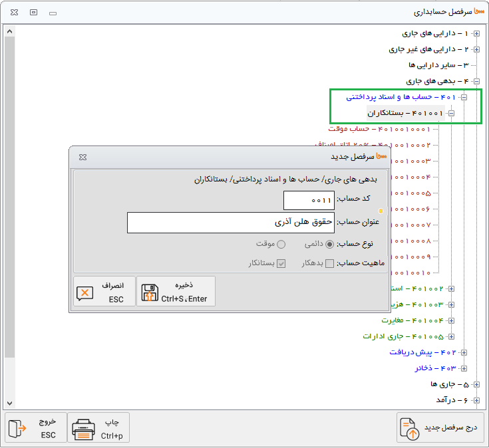Viewport: 489px width, 448px height.
Task: Toggle the بستانکار checkbox
Action: [281, 264]
